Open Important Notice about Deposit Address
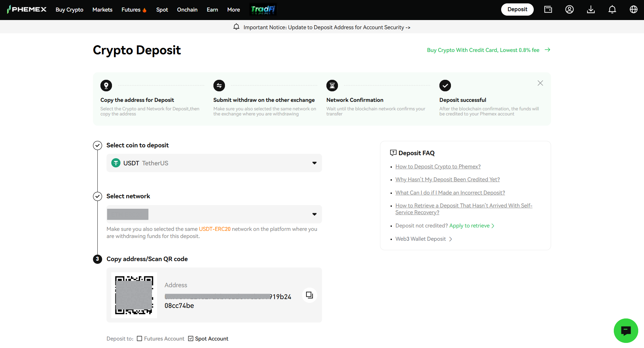Screen dimensions: 644x348 click(x=327, y=27)
